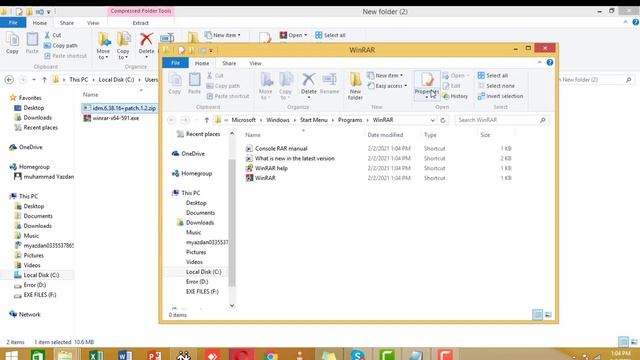Open Home tab in WinRAR window
This screenshot has width=640, height=360.
coord(202,63)
